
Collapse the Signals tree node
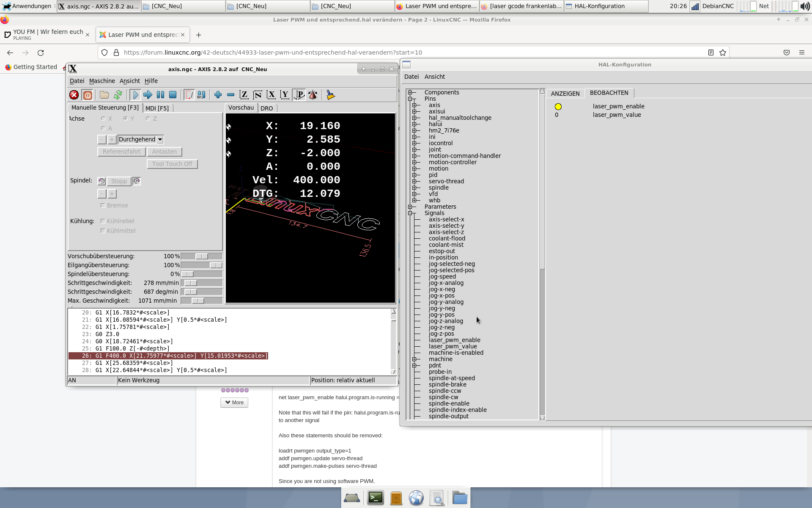[x=410, y=213]
